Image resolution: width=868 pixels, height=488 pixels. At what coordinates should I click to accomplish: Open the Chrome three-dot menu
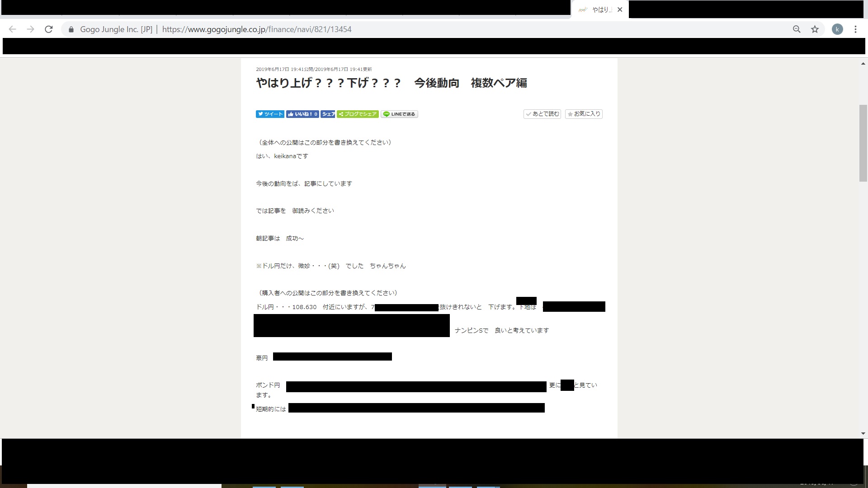pyautogui.click(x=855, y=29)
